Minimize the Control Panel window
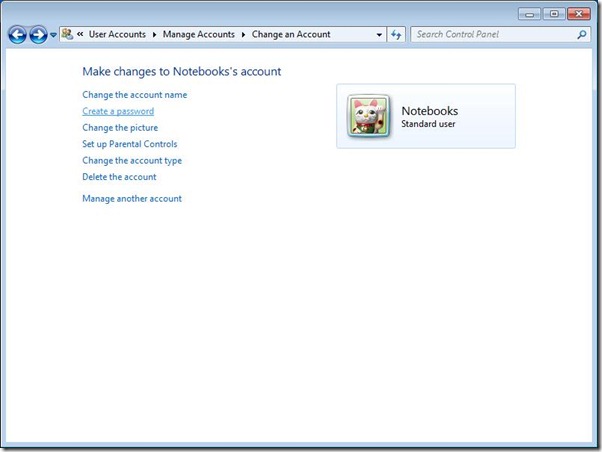This screenshot has width=602, height=452. 529,14
